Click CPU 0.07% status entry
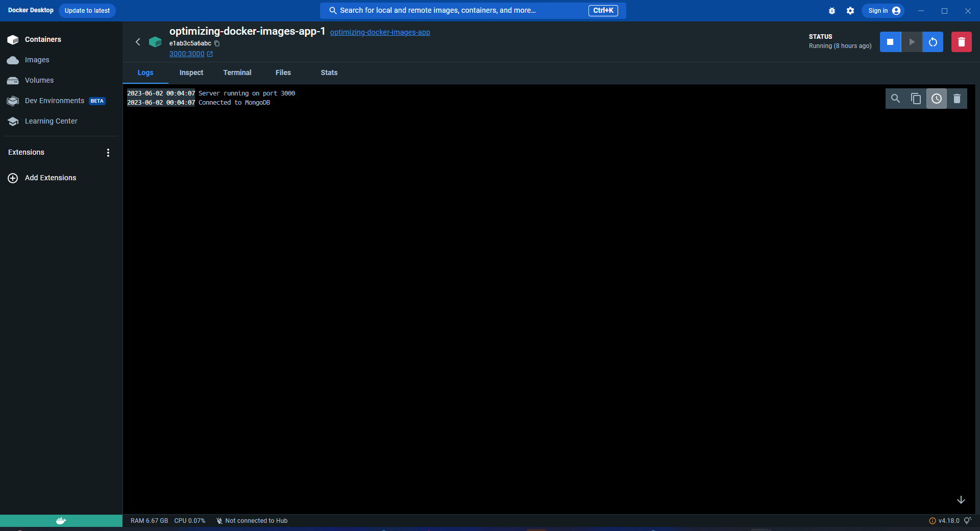 [190, 521]
